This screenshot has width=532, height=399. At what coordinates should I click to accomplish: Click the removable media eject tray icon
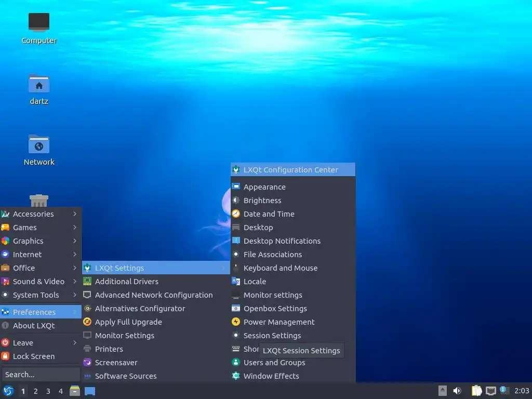(x=442, y=391)
